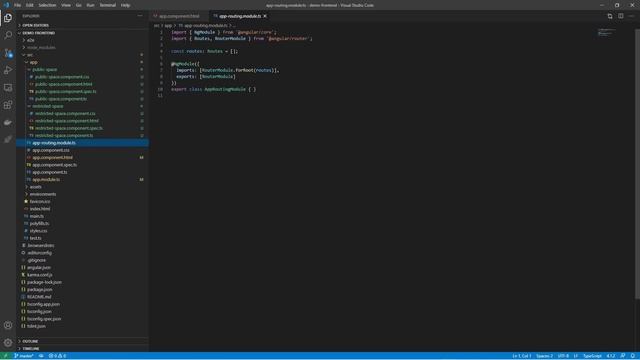The width and height of the screenshot is (640, 360).
Task: Click the Ln 1, Col 1 cursor position
Action: pyautogui.click(x=522, y=356)
